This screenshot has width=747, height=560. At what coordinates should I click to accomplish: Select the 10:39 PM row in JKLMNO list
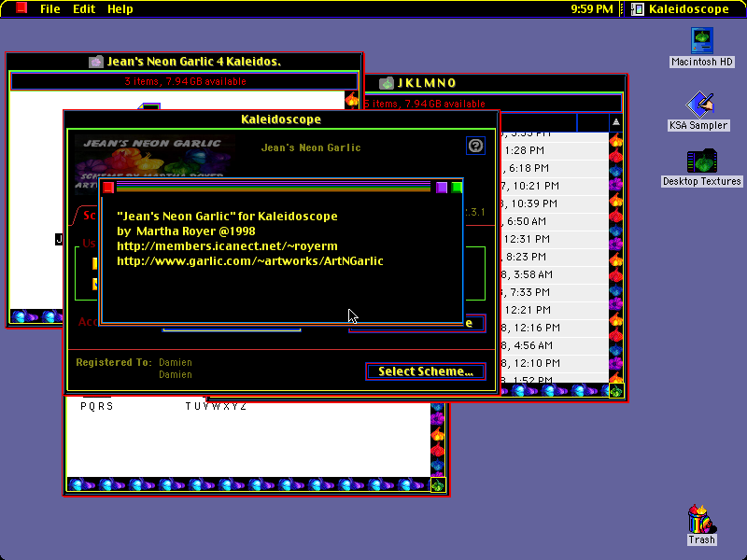tap(554, 203)
